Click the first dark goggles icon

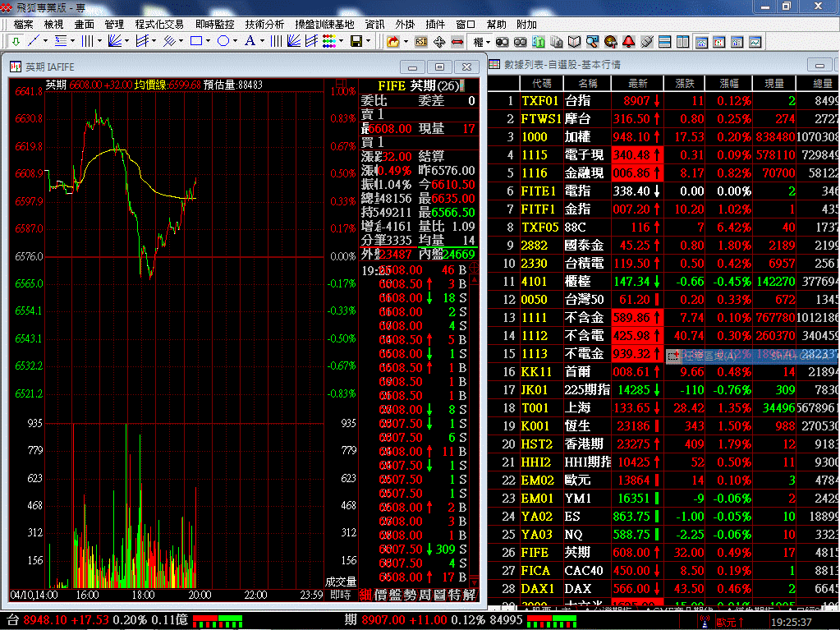click(502, 41)
